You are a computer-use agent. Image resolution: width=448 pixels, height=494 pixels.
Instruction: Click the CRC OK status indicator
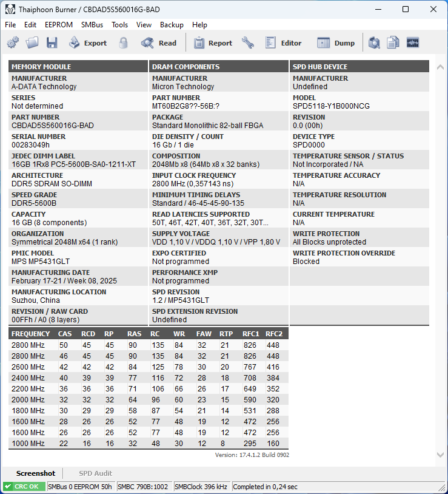(24, 487)
